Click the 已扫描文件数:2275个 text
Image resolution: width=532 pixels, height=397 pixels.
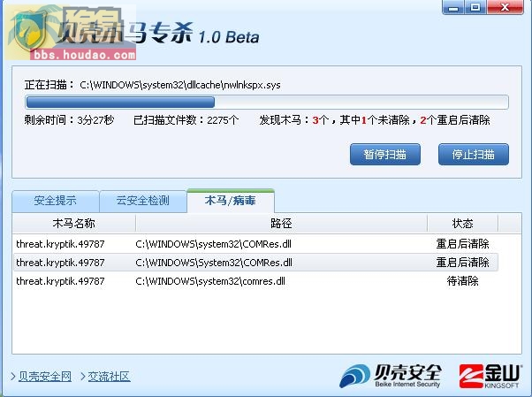186,120
